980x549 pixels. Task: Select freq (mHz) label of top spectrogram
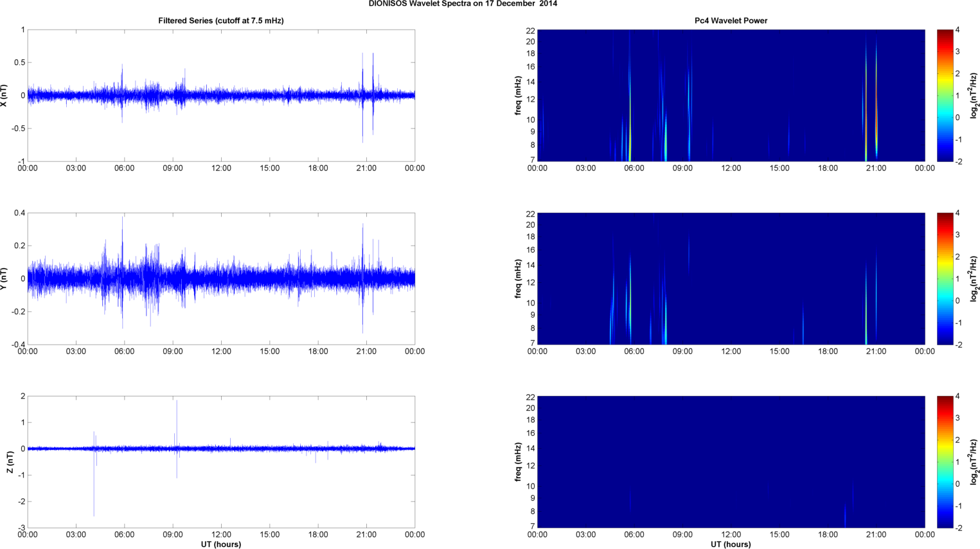pos(518,96)
